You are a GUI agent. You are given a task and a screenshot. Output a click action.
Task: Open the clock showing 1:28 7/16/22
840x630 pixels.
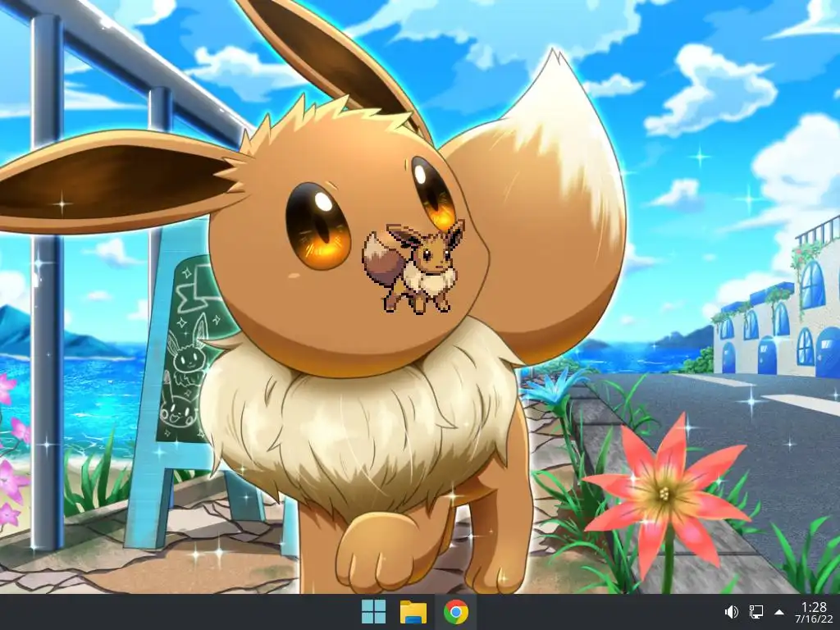pos(814,612)
